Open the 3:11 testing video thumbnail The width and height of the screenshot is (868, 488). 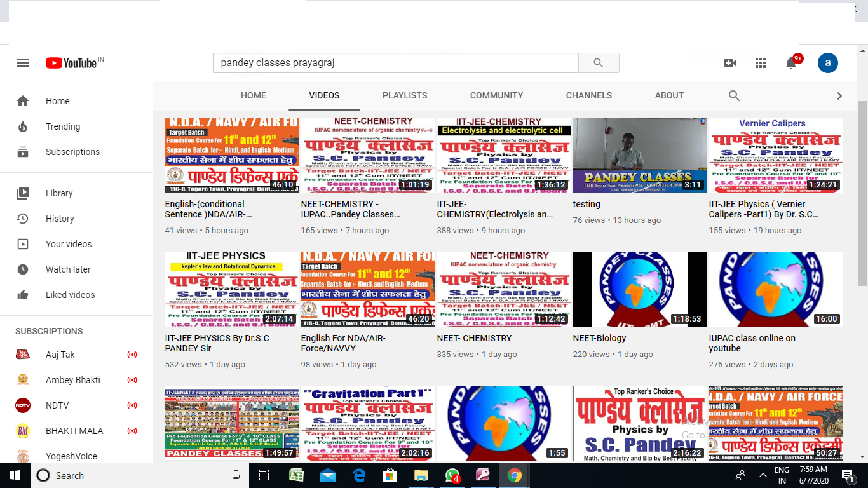click(x=640, y=155)
